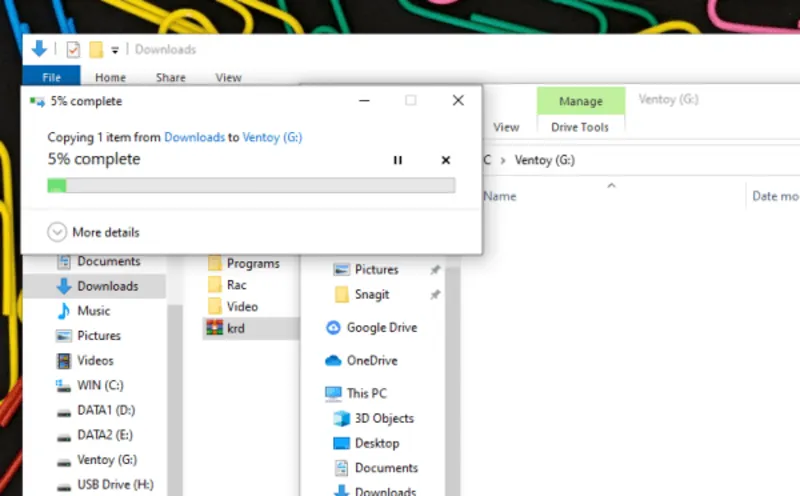The height and width of the screenshot is (496, 800).
Task: Click the Programs folder icon
Action: click(x=215, y=263)
